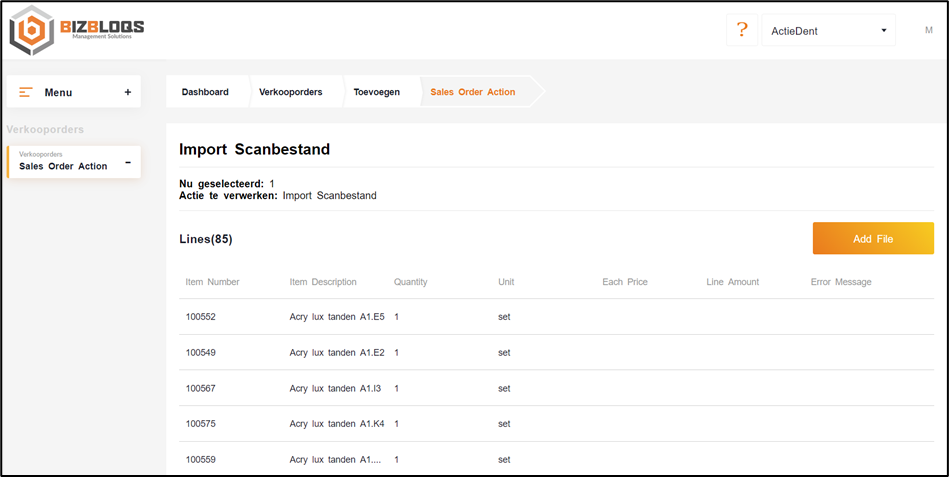Go to Dashboard breadcrumb
Screen dimensions: 949x477
point(205,92)
